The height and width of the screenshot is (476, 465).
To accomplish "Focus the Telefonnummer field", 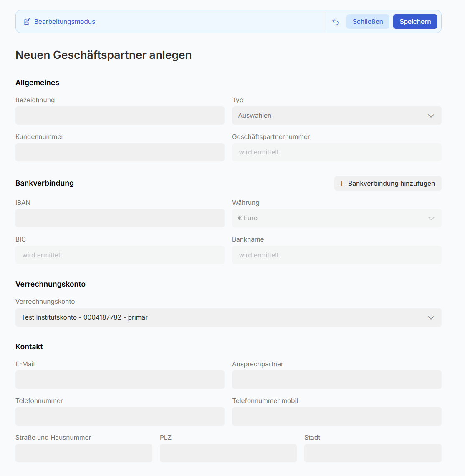I will click(120, 416).
